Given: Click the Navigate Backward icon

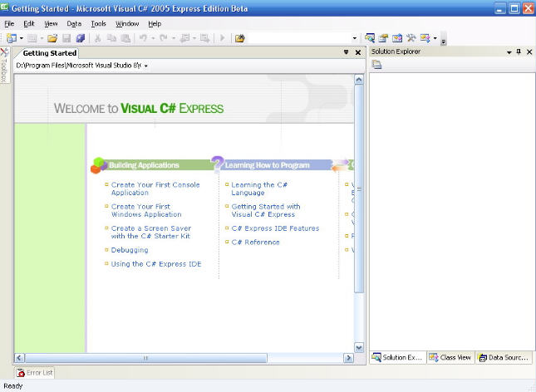Looking at the screenshot, I should pos(185,38).
